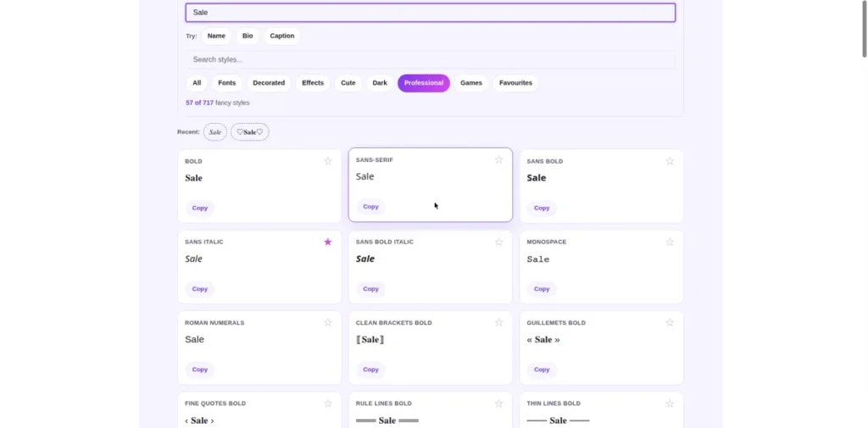Click the Thin Lines Bold Sale preview
Image resolution: width=868 pixels, height=428 pixels.
click(x=558, y=421)
